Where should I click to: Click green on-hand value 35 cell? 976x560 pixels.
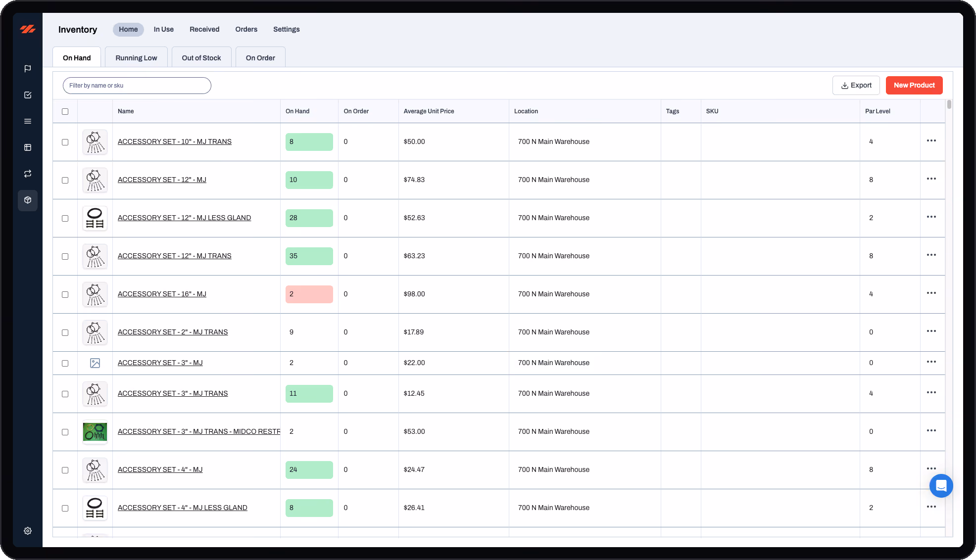[309, 256]
